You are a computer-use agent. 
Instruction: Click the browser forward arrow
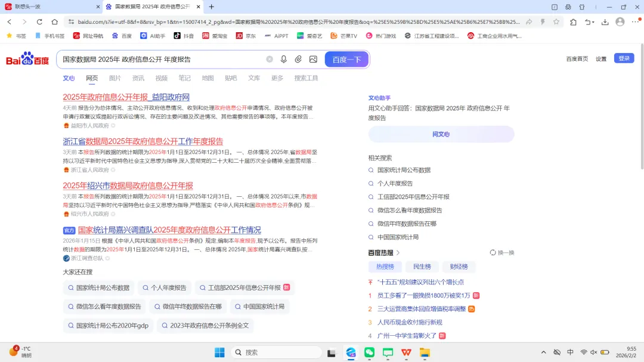click(x=24, y=22)
